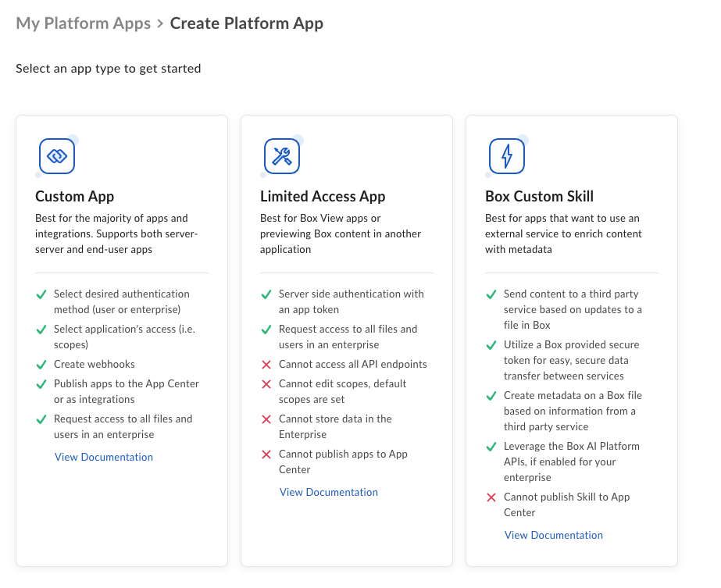Click the red X beside Cannot access all API endpoints

[x=266, y=365]
